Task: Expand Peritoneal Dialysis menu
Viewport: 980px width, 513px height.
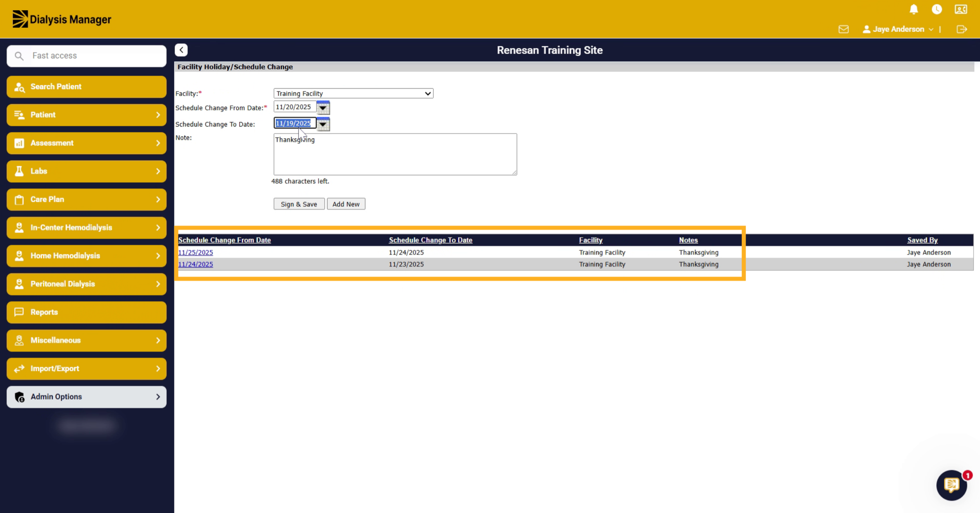Action: coord(87,284)
